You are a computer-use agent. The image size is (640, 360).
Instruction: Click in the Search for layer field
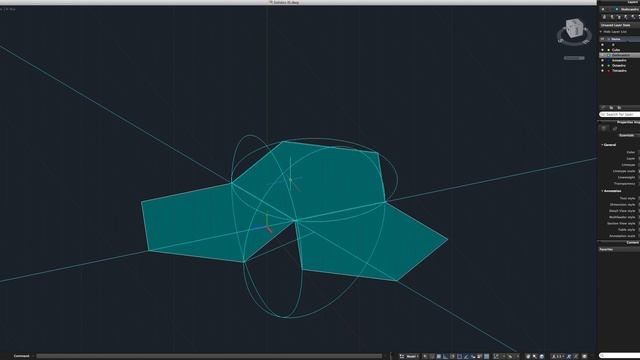tap(620, 114)
